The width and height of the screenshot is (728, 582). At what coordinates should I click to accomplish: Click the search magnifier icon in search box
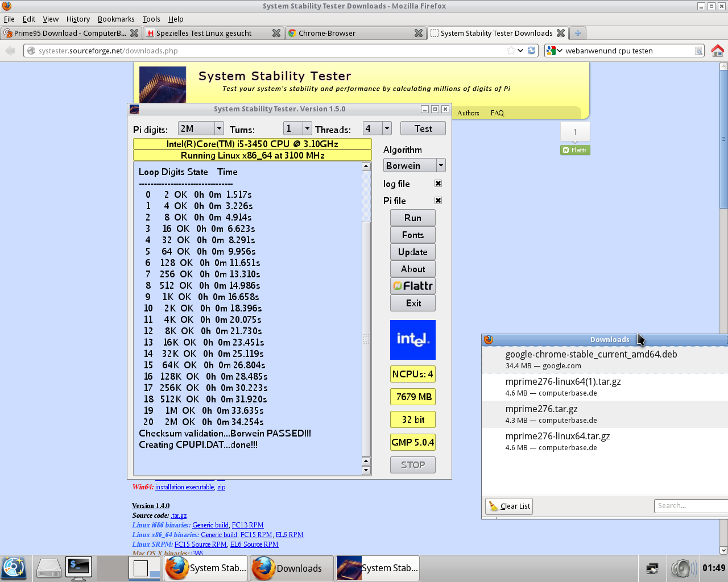(x=698, y=51)
